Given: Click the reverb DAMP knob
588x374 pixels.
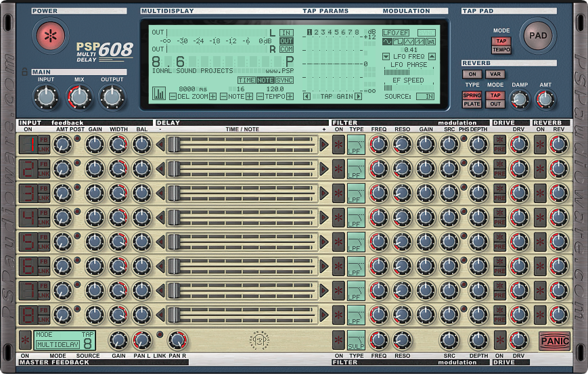Looking at the screenshot, I should (x=520, y=99).
